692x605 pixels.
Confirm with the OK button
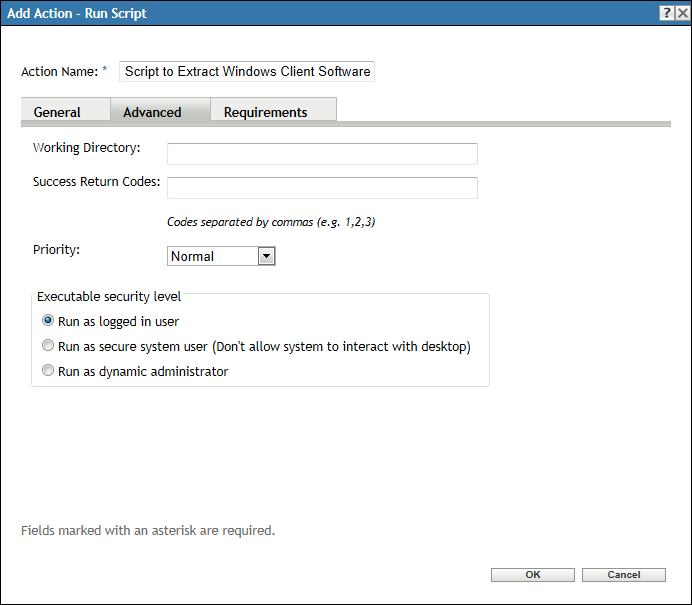[533, 575]
